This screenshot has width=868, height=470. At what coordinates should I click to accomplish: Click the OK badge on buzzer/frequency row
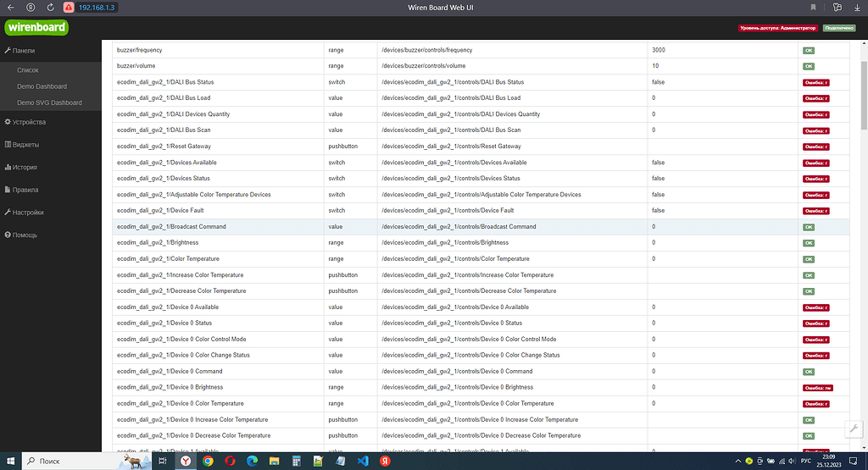pyautogui.click(x=808, y=50)
